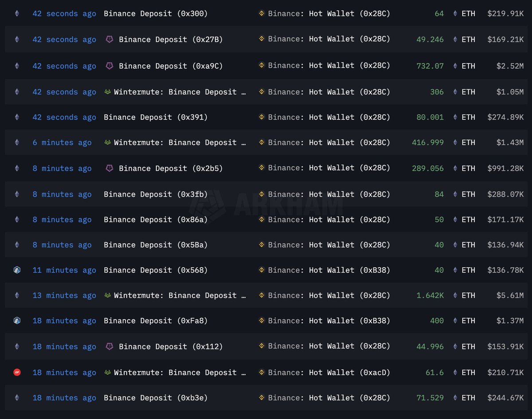Click Arbitrum chain icon in the 0xFa8 row
532x419 pixels.
point(17,320)
